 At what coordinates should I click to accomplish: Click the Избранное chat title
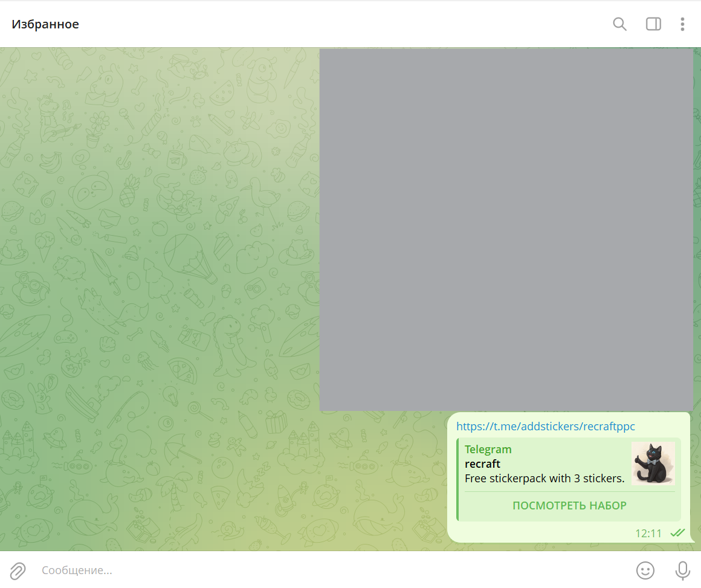coord(45,24)
